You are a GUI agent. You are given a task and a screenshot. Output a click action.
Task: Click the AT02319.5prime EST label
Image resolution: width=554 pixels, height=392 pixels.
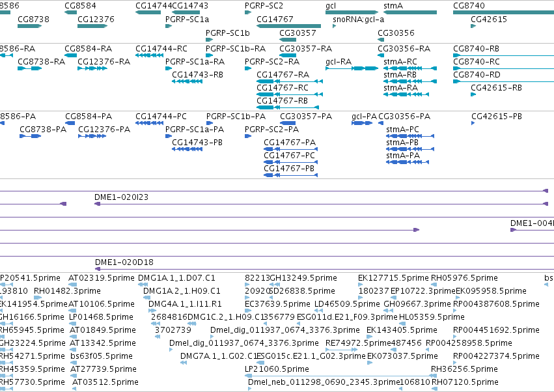point(102,278)
